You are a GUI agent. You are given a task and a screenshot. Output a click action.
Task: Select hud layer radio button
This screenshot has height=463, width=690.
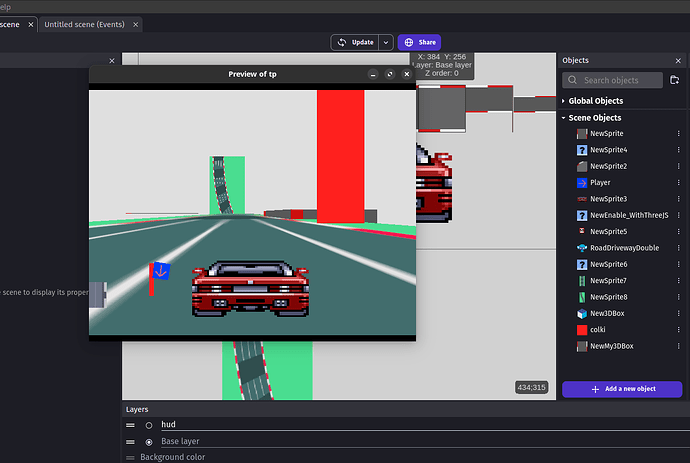pos(149,425)
